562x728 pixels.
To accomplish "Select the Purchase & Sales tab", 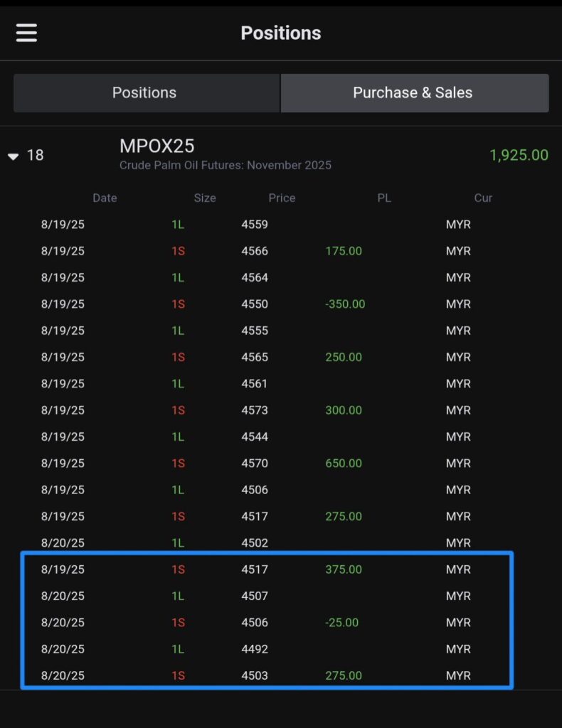I will [413, 93].
